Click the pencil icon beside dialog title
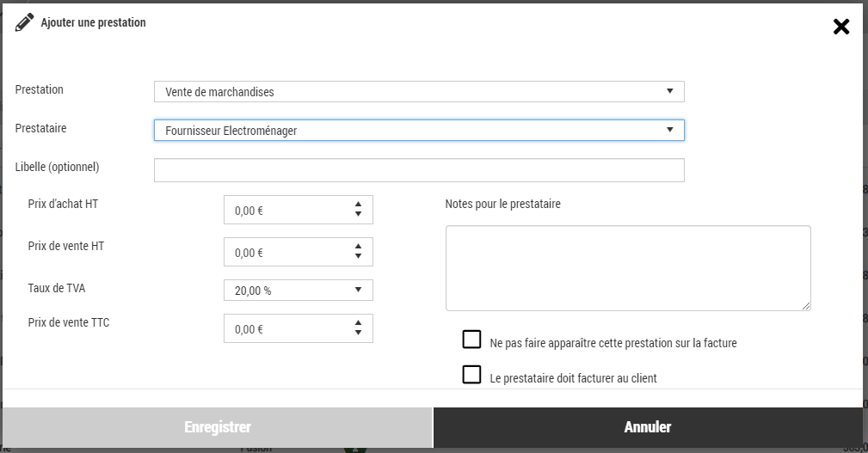 (24, 23)
